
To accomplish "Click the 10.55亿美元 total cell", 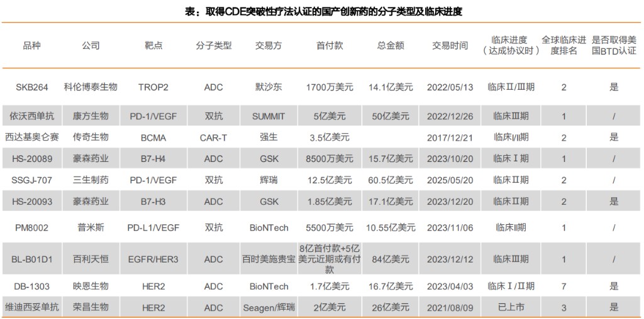I will coord(391,227).
